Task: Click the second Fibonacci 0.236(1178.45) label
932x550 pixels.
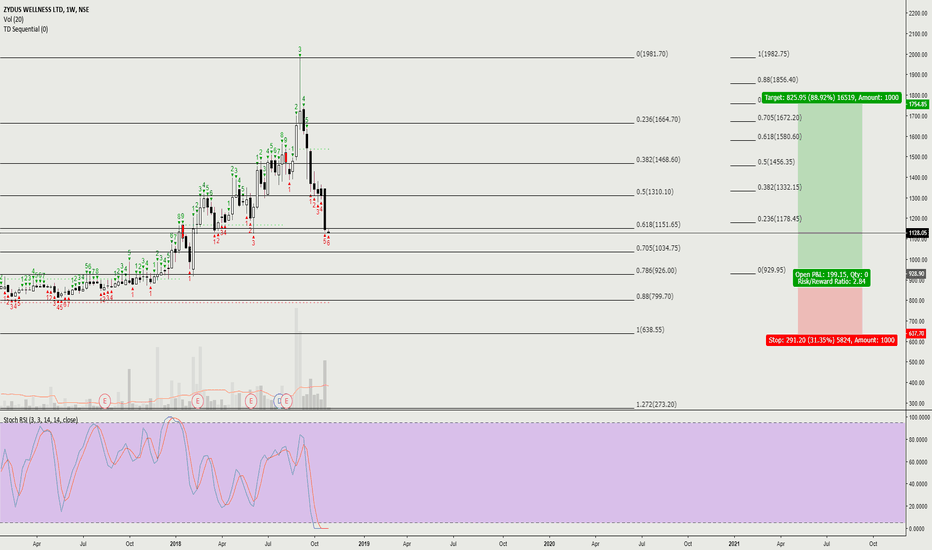Action: [779, 218]
